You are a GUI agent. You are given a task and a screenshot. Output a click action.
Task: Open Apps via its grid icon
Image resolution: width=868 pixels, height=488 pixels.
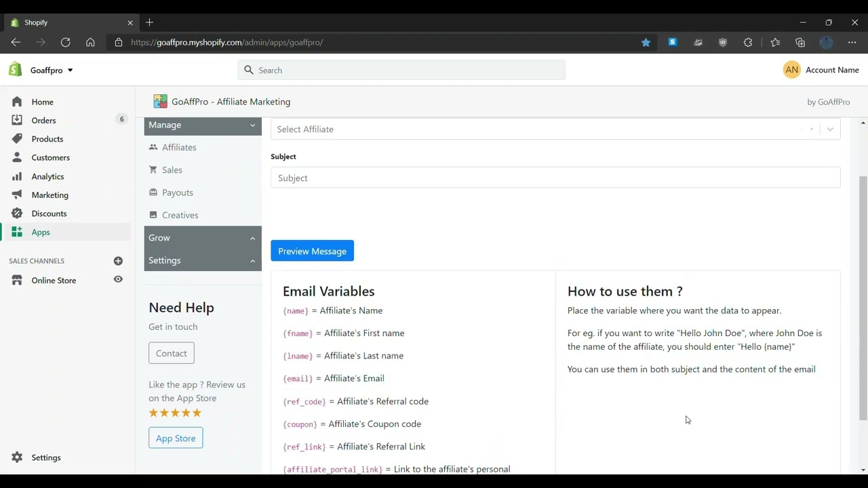point(17,232)
